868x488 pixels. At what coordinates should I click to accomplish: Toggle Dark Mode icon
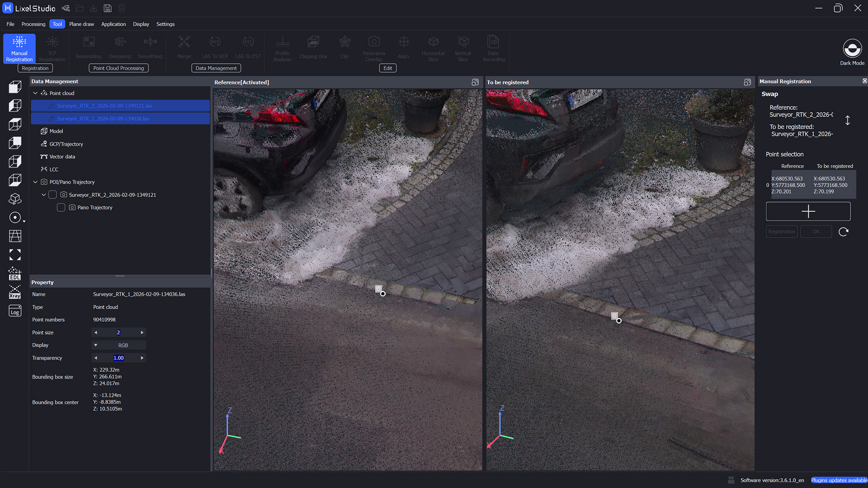852,49
